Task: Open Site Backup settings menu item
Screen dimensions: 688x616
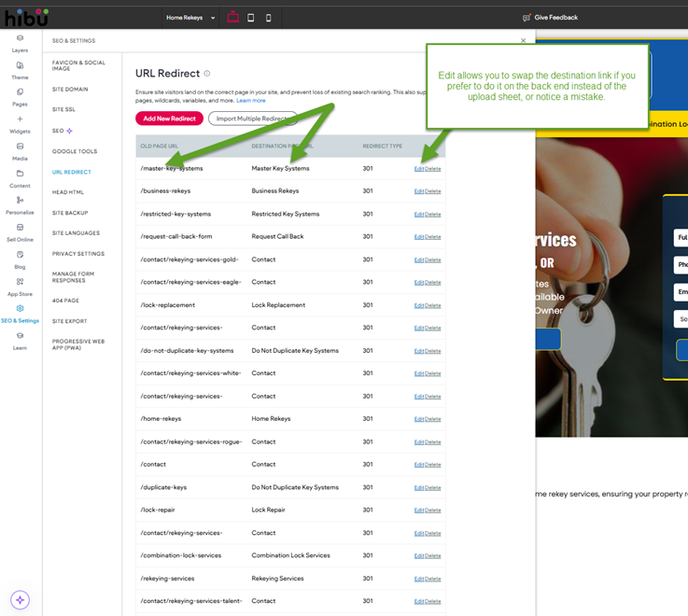Action: [69, 213]
